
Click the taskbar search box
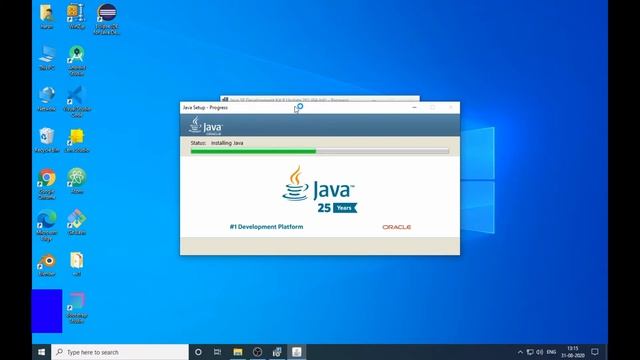[x=120, y=352]
